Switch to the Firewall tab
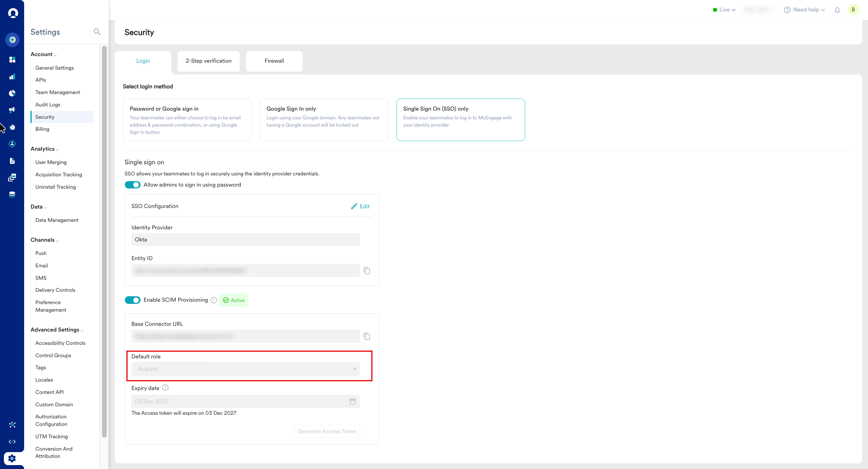Screen dimensions: 868x469 [274, 61]
